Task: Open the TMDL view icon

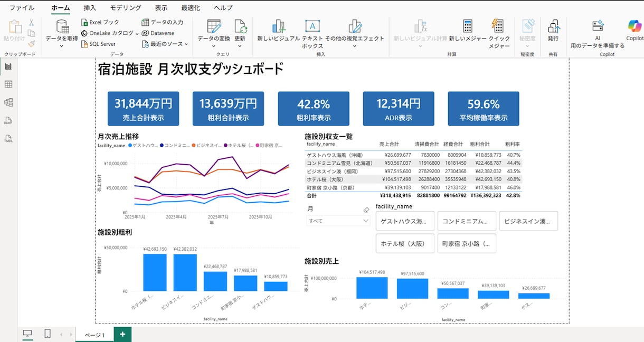Action: pyautogui.click(x=8, y=139)
